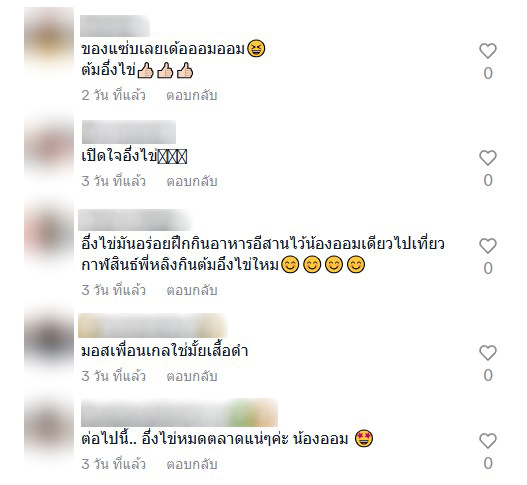The width and height of the screenshot is (527, 485).
Task: Open first commenter's blurred profile picture
Action: tap(49, 40)
